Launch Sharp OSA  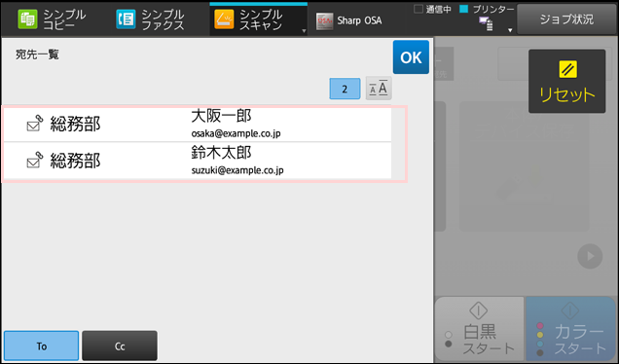[x=349, y=20]
